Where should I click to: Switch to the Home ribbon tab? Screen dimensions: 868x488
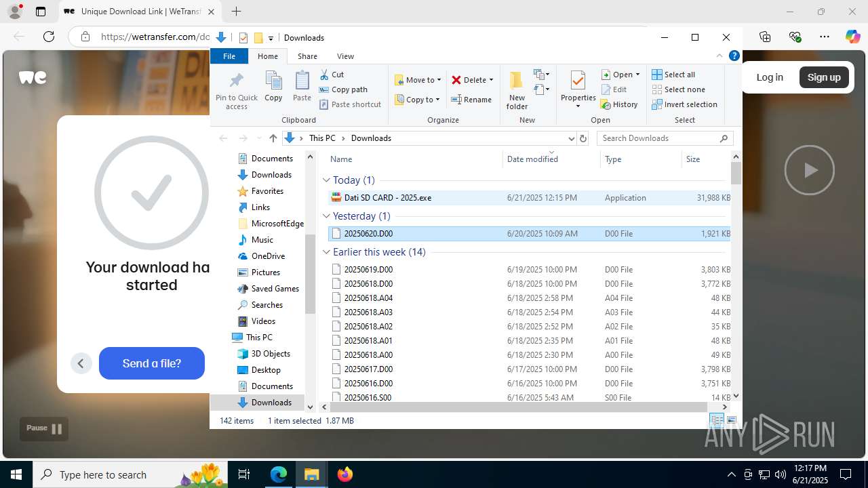pos(268,56)
